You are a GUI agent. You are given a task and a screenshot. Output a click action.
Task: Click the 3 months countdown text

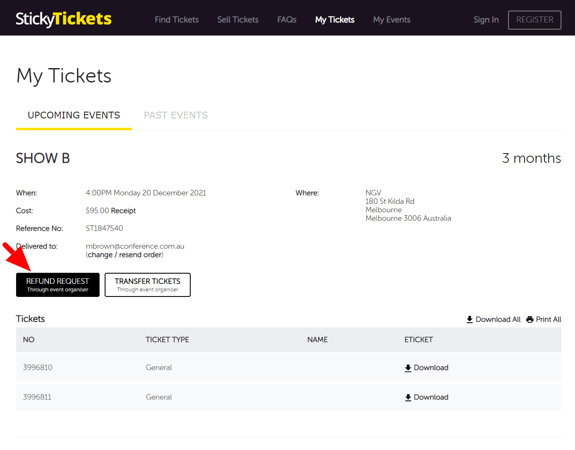[x=531, y=158]
